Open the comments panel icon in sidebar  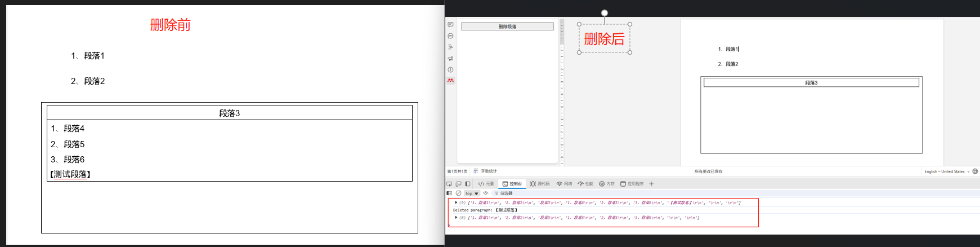[x=450, y=24]
